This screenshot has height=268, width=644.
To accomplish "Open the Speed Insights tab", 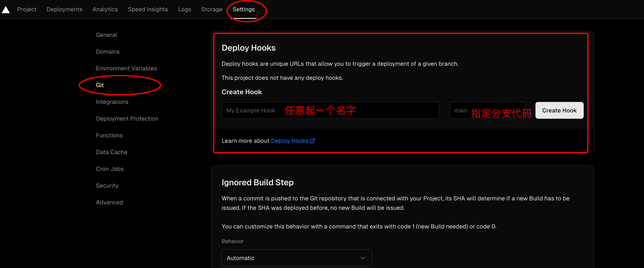I will (148, 9).
